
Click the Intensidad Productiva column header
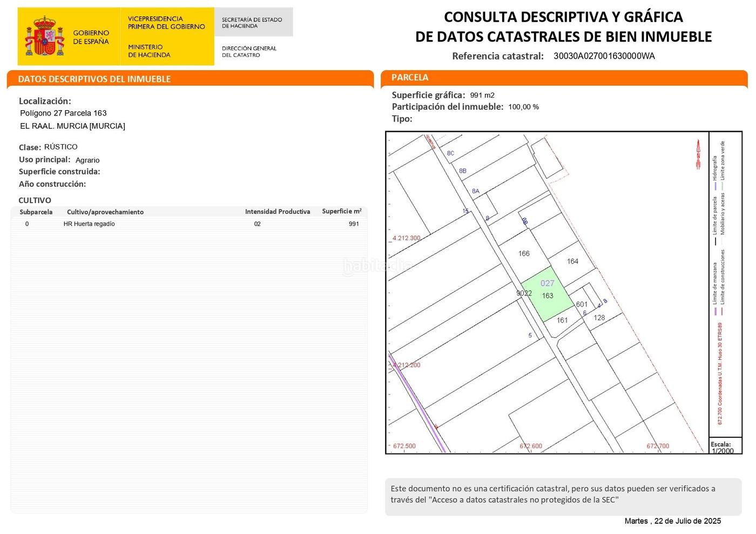[x=278, y=212]
